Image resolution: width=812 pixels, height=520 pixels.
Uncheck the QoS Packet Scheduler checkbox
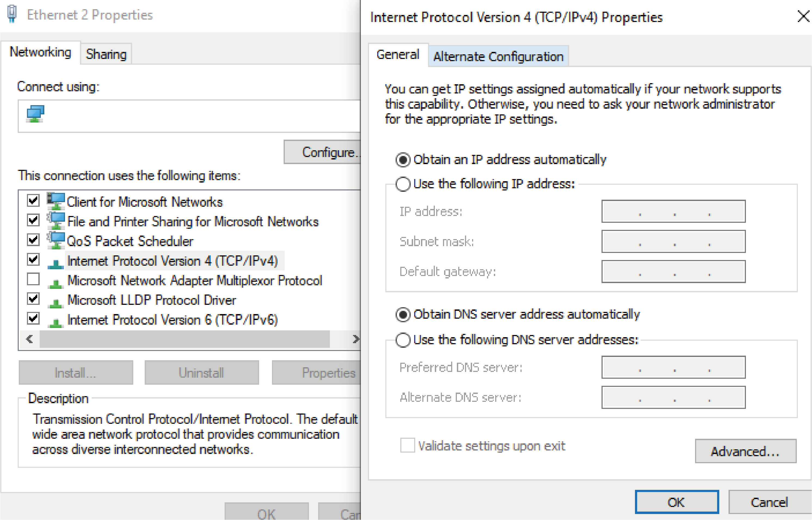[33, 240]
